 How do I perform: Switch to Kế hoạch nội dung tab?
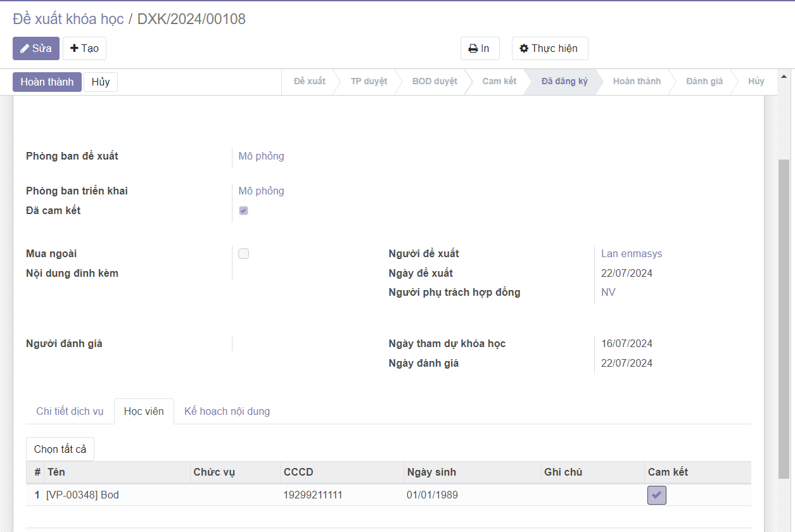tap(227, 412)
